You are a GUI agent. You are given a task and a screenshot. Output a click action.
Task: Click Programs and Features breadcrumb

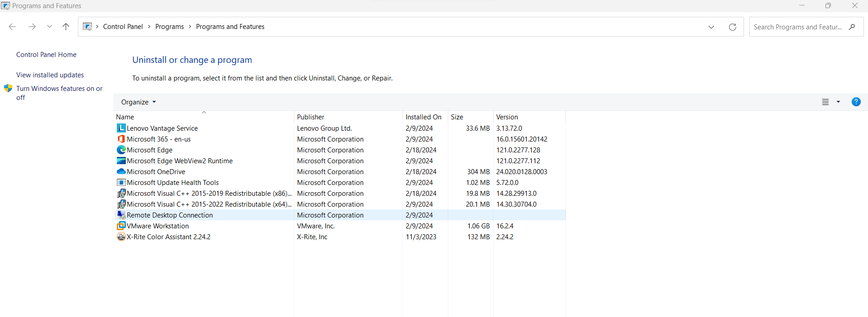click(230, 27)
